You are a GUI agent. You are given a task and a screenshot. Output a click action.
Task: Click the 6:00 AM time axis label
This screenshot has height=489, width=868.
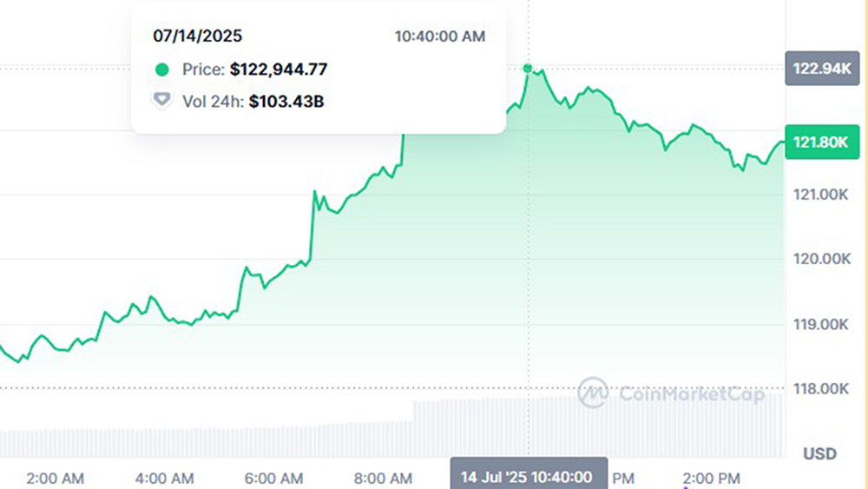tap(274, 479)
